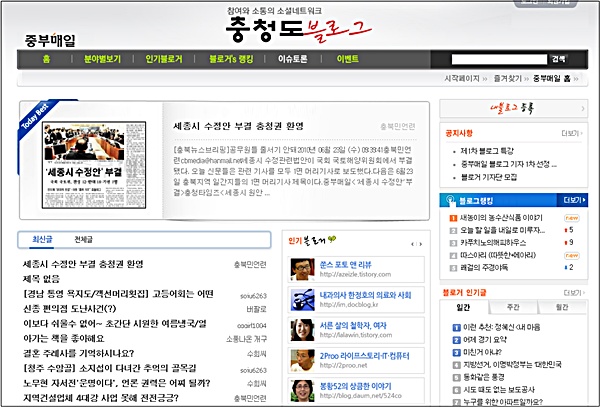The height and width of the screenshot is (407, 600).
Task: Open 이슈토론 menu item
Action: tap(293, 59)
